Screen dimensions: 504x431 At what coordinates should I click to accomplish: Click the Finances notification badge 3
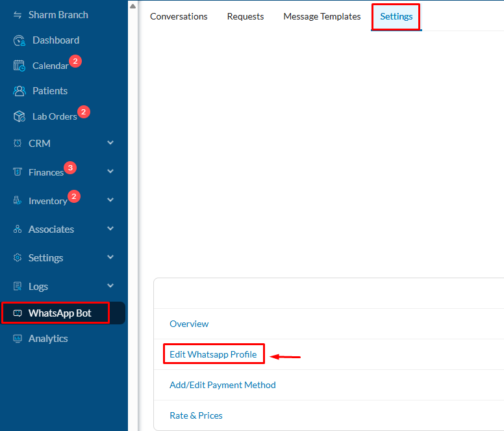click(70, 168)
